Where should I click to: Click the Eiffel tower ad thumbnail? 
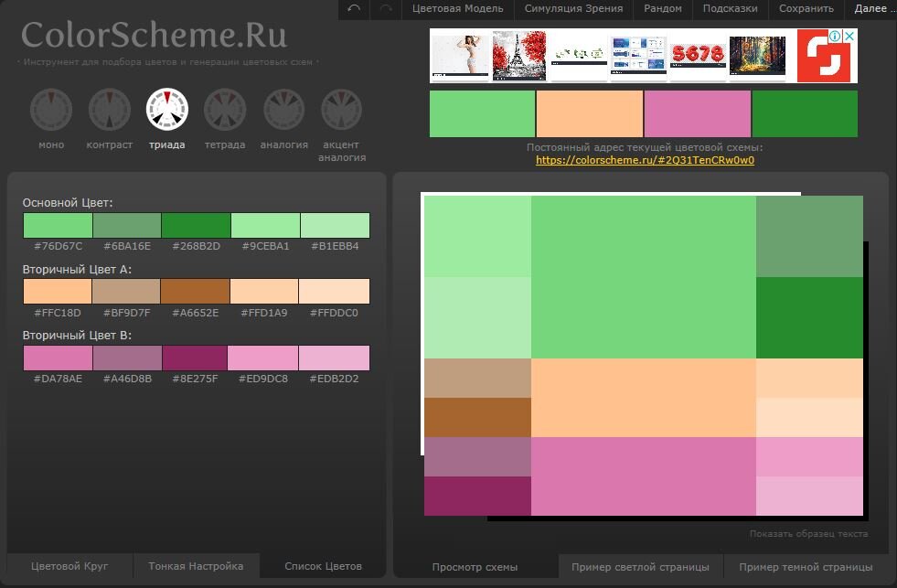coord(518,56)
